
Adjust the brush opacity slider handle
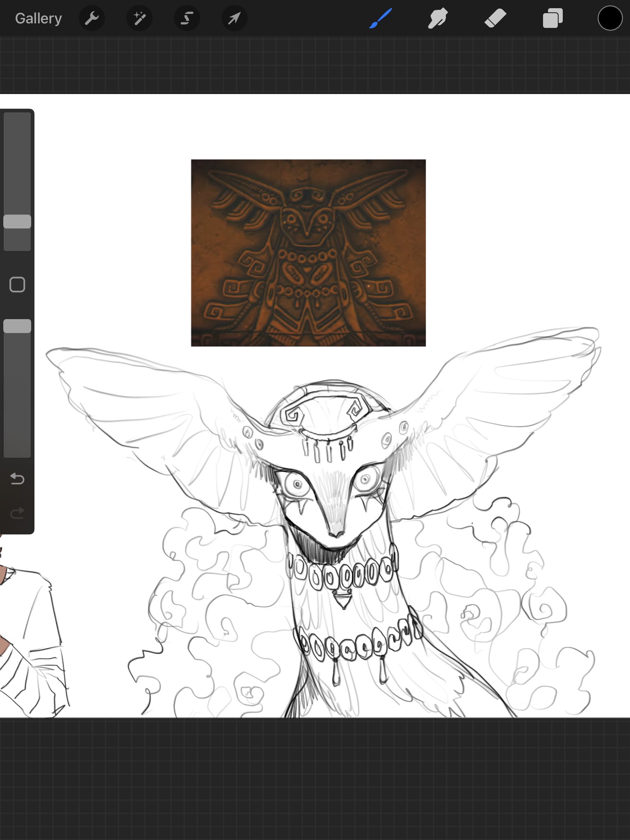point(17,326)
